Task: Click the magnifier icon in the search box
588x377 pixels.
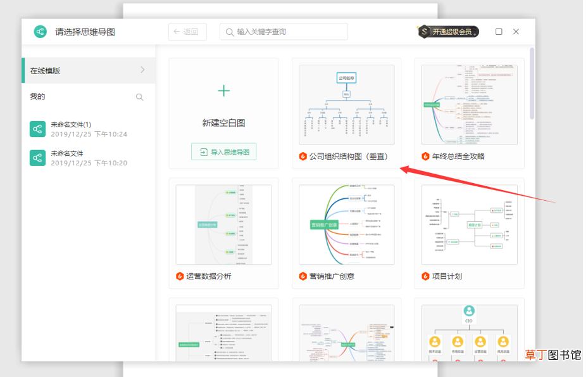Action: (230, 32)
